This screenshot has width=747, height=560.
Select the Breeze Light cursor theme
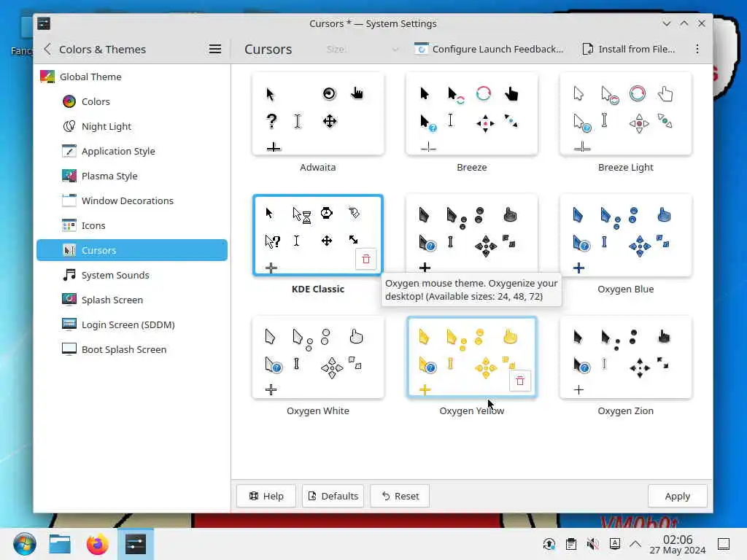625,114
